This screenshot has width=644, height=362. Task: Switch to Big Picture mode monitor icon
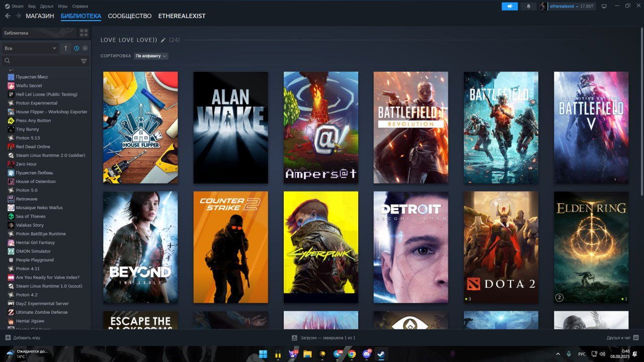pyautogui.click(x=604, y=6)
